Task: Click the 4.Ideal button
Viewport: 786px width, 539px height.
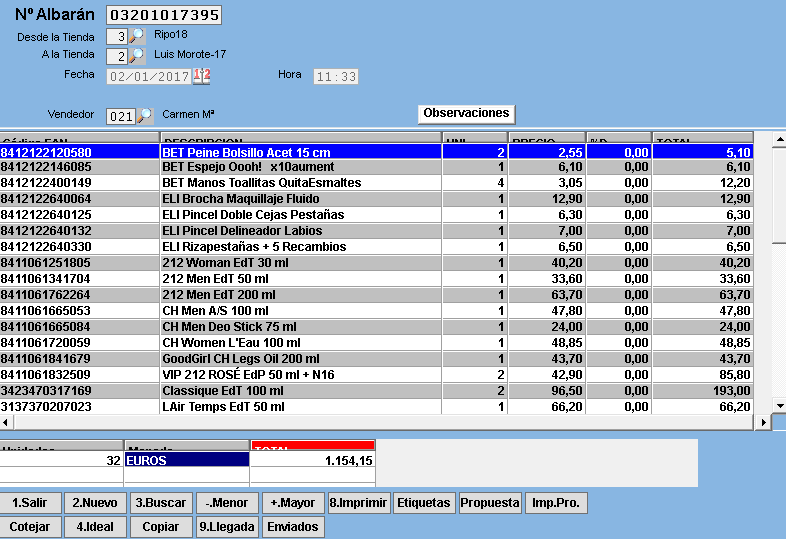Action: [x=95, y=527]
